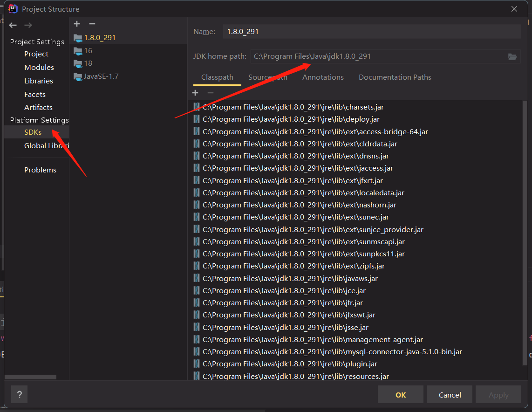Browse for JDK home path folder

point(512,56)
